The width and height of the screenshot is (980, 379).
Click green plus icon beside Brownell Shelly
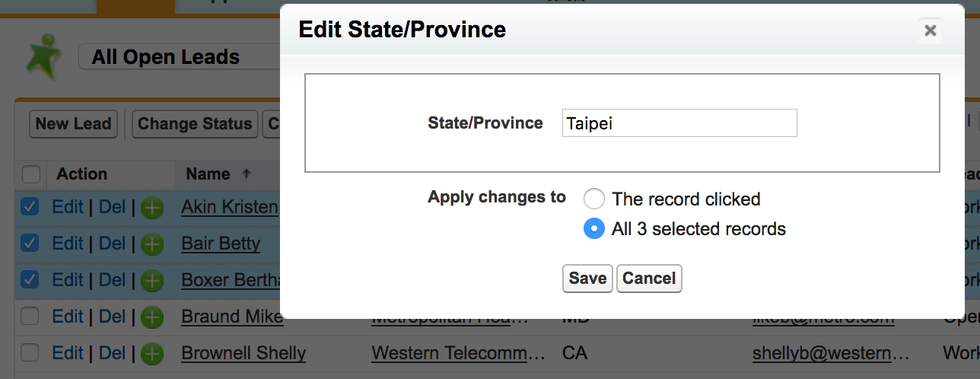152,354
